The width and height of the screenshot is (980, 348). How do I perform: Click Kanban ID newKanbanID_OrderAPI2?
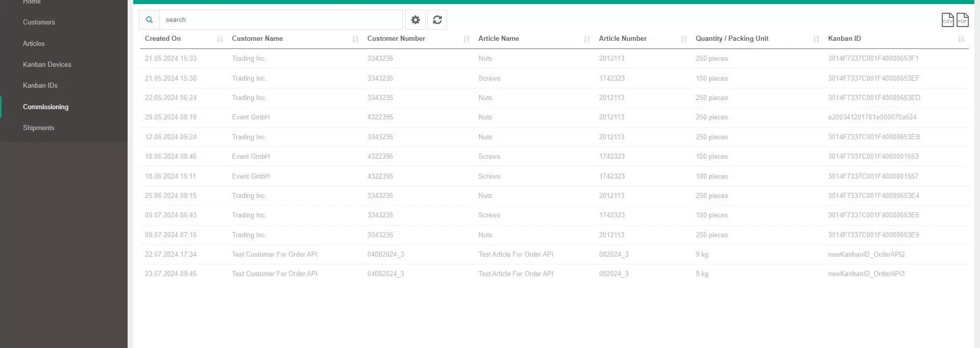click(x=866, y=254)
